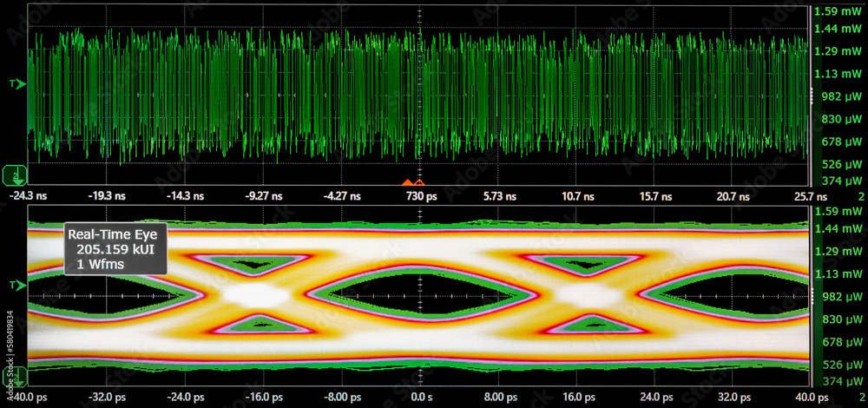Click the '15.7 ns' time axis label
868x408 pixels.
tap(654, 196)
